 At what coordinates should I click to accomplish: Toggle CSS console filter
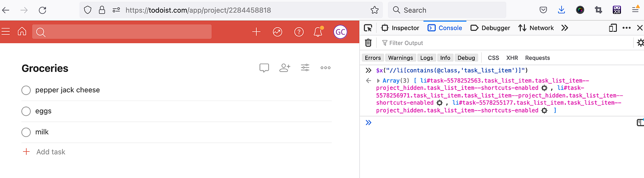click(x=494, y=58)
